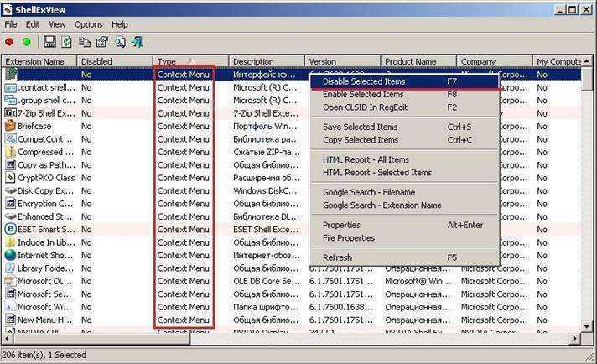Click the Save floppy disk toolbar icon

coord(49,41)
